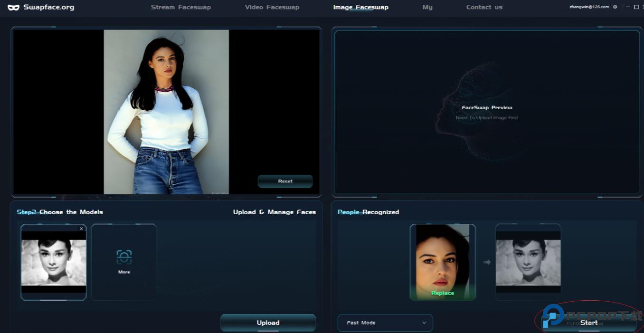Switch to the Video Faceswap tab

(272, 7)
